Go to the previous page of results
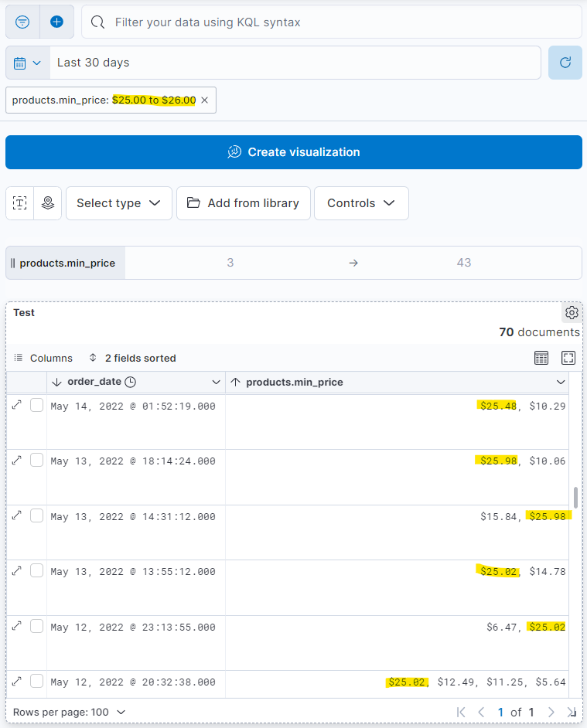The width and height of the screenshot is (587, 728). pyautogui.click(x=482, y=713)
